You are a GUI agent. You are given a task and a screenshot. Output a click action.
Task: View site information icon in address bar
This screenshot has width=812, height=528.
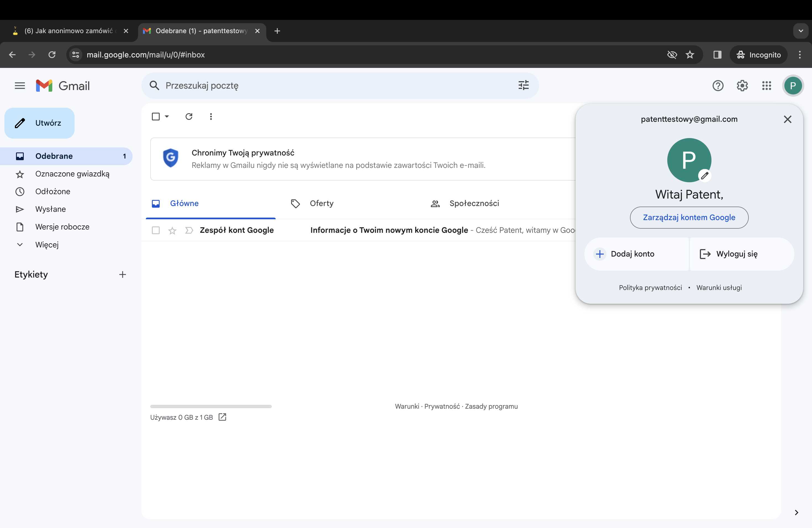click(x=76, y=55)
